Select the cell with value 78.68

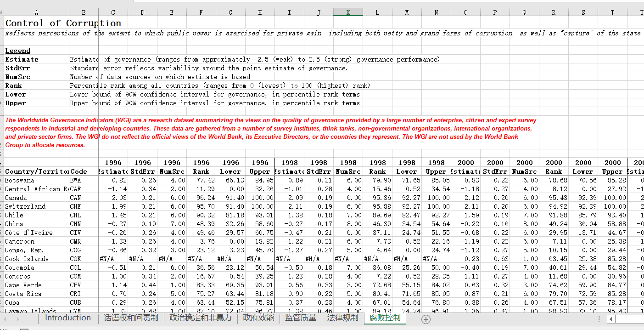pyautogui.click(x=554, y=180)
